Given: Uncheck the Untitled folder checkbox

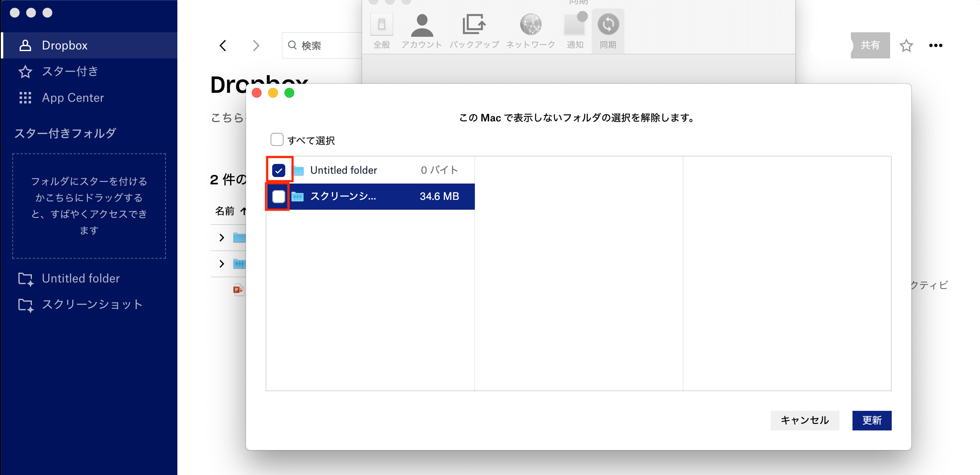Looking at the screenshot, I should [x=279, y=170].
